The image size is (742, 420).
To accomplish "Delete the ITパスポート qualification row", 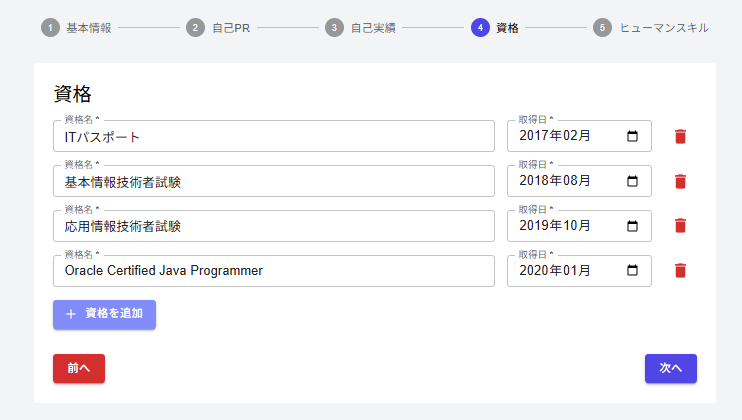I will point(680,137).
